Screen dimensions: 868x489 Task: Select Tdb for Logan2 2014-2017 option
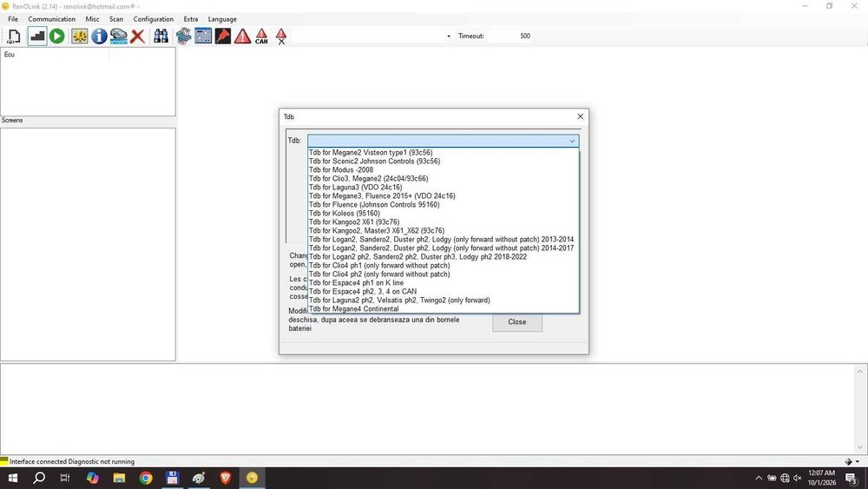(444, 248)
